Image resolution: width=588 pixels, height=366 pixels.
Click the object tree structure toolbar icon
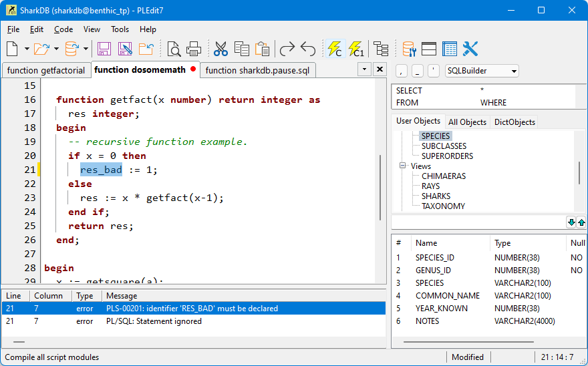381,49
